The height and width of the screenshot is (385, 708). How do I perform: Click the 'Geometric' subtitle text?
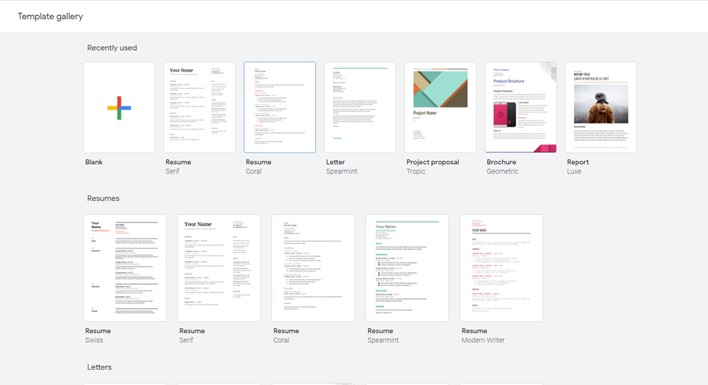coord(503,172)
